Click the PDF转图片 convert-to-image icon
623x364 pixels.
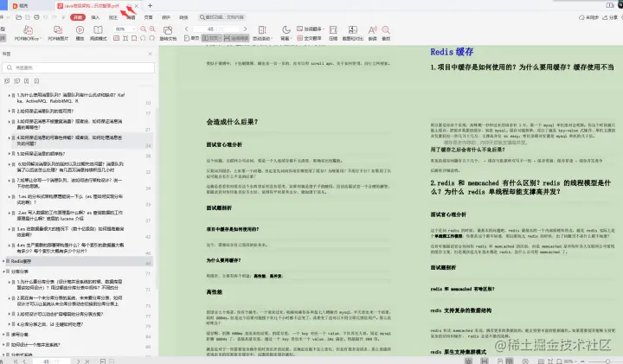[58, 30]
